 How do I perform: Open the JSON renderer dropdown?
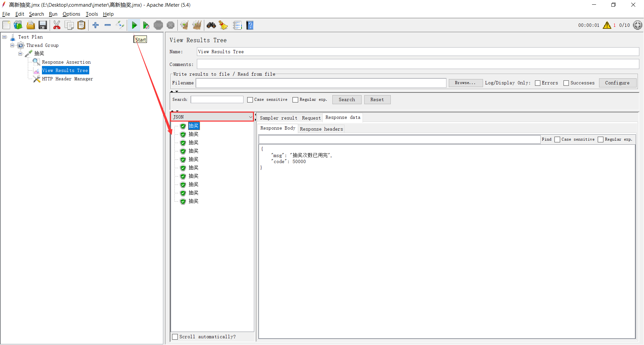tap(212, 117)
